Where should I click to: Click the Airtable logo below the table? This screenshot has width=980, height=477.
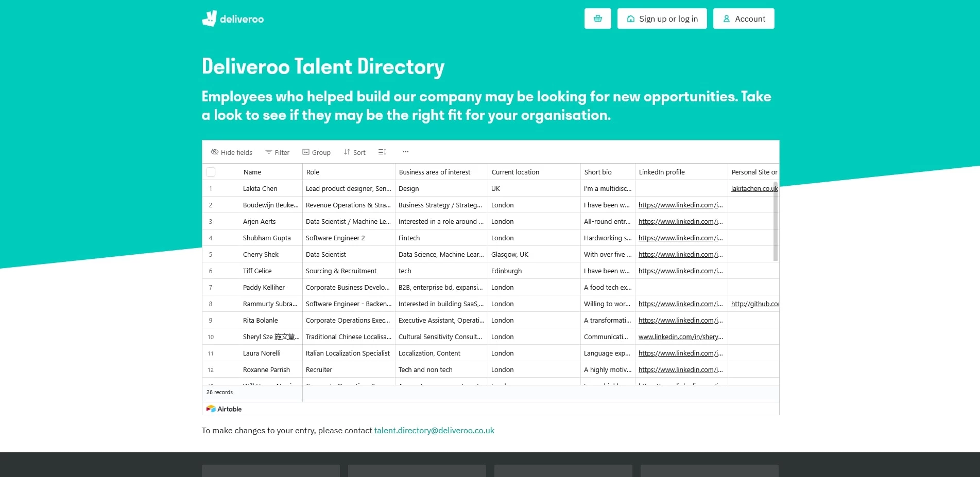(x=224, y=409)
